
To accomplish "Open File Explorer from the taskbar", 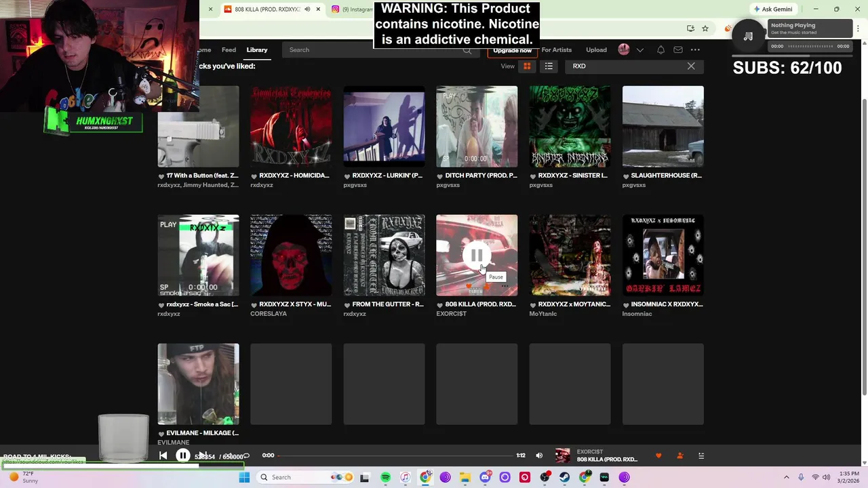I will (x=465, y=477).
